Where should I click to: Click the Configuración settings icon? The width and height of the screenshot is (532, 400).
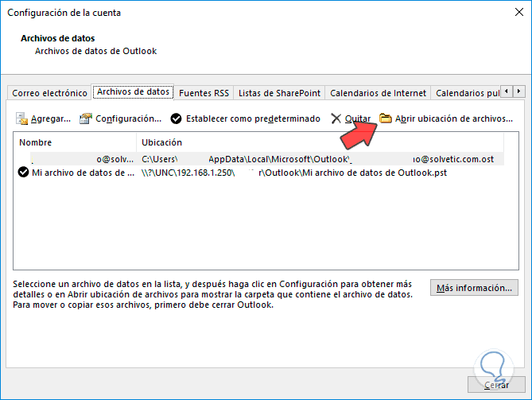tap(86, 118)
